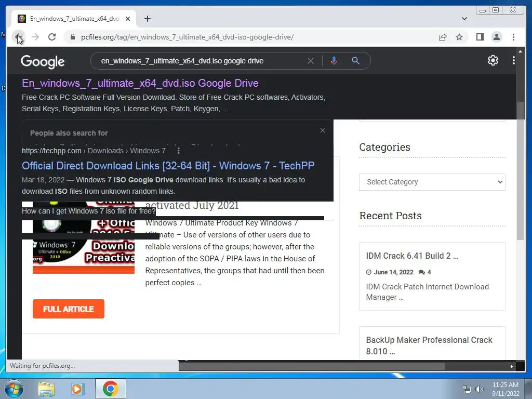The image size is (532, 399).
Task: Open the BackUp Maker Professional Crack post
Action: (429, 345)
